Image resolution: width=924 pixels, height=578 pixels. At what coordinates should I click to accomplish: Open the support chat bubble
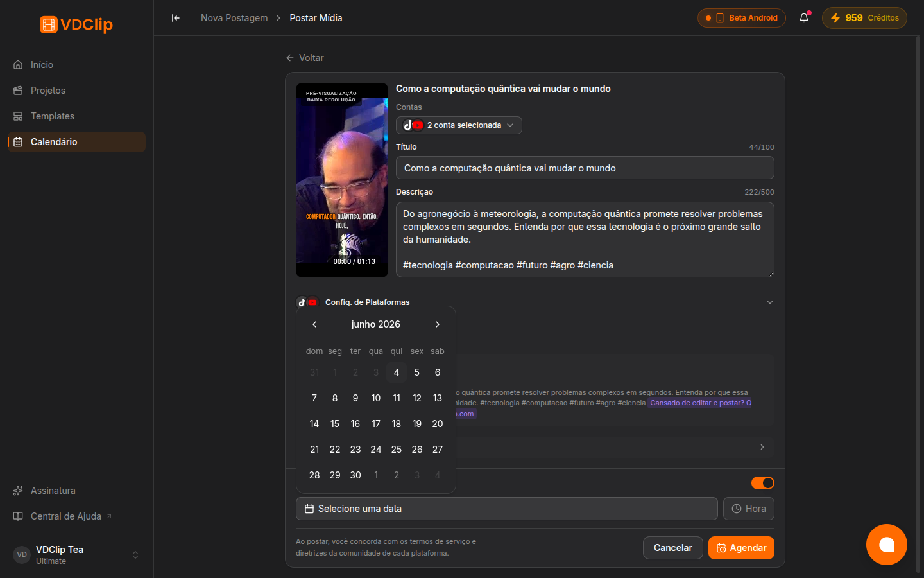886,545
